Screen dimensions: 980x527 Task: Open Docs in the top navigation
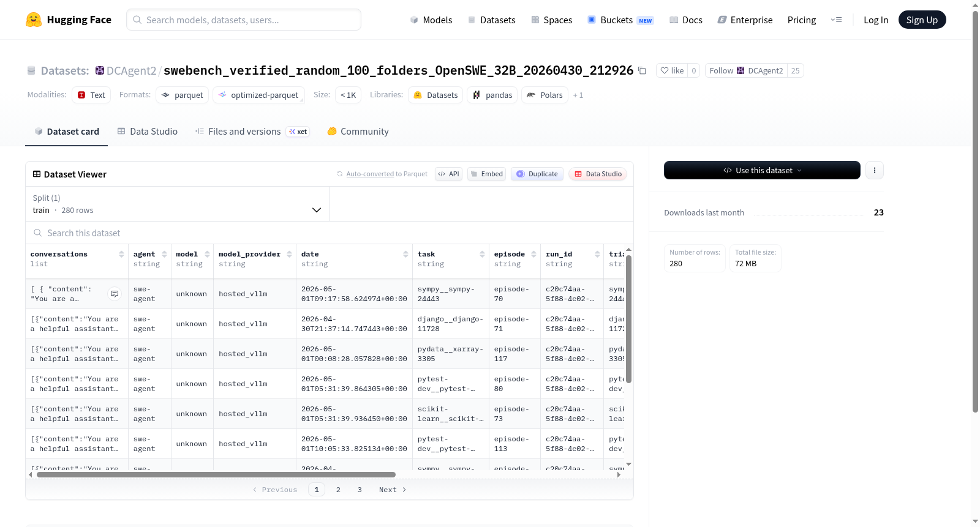pos(686,20)
